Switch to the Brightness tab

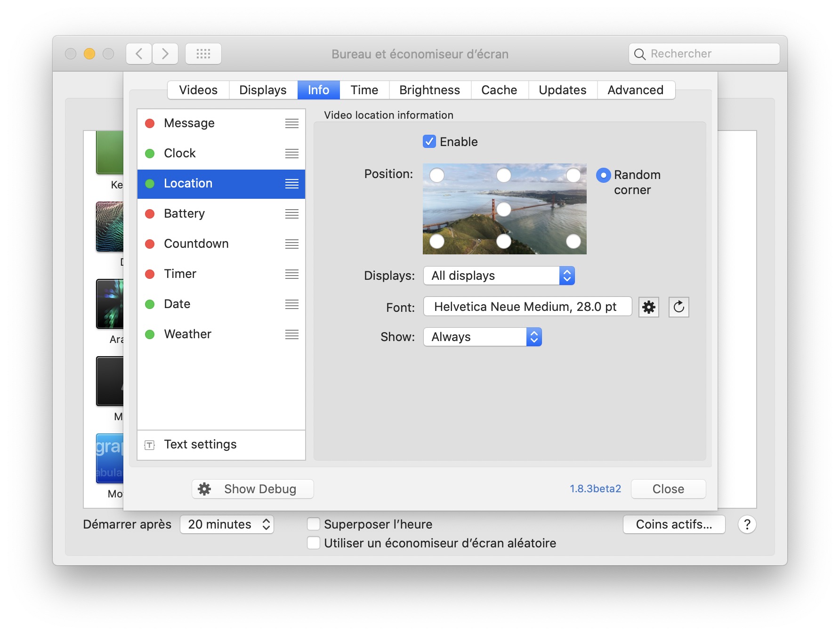point(429,90)
